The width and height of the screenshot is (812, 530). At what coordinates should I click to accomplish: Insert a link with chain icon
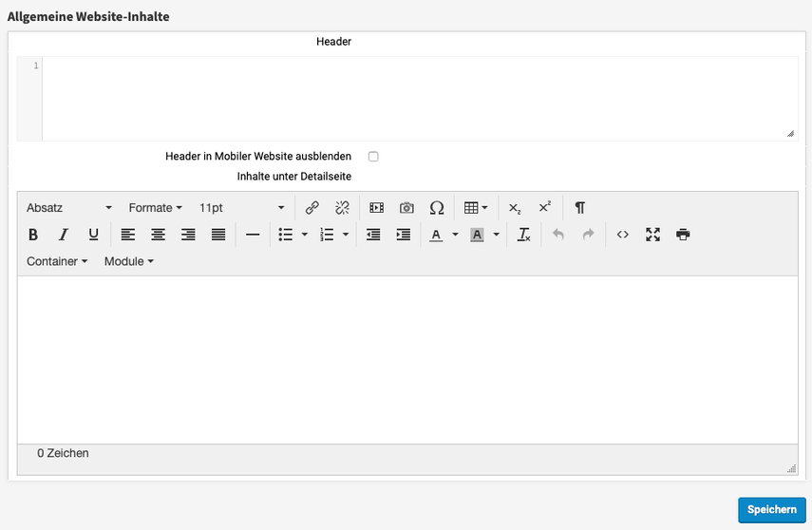pos(312,208)
